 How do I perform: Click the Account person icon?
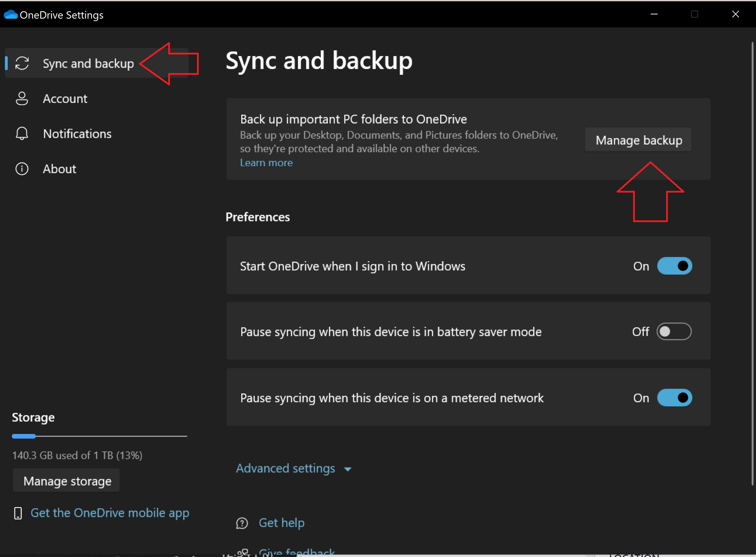pos(22,98)
